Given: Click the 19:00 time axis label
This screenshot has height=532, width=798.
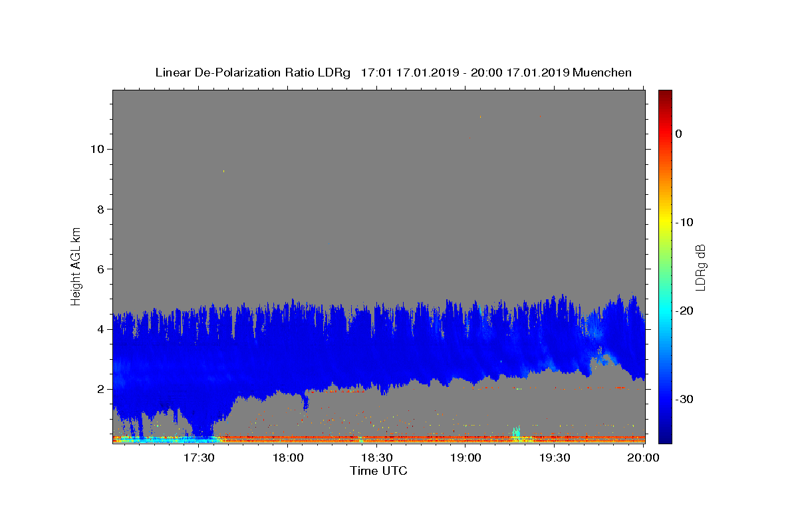Looking at the screenshot, I should click(x=466, y=458).
